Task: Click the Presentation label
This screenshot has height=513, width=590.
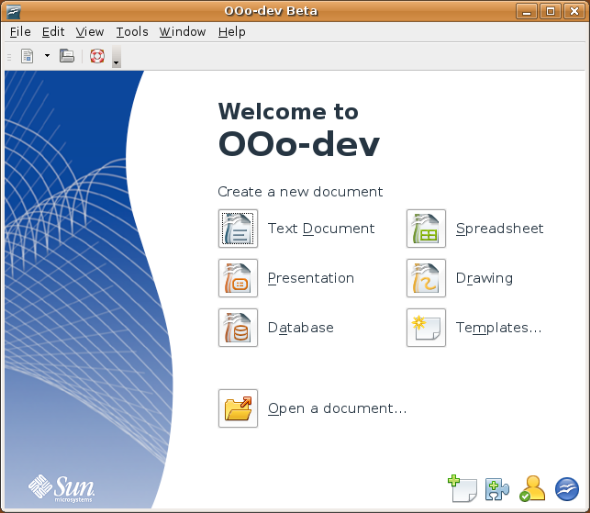Action: click(311, 278)
